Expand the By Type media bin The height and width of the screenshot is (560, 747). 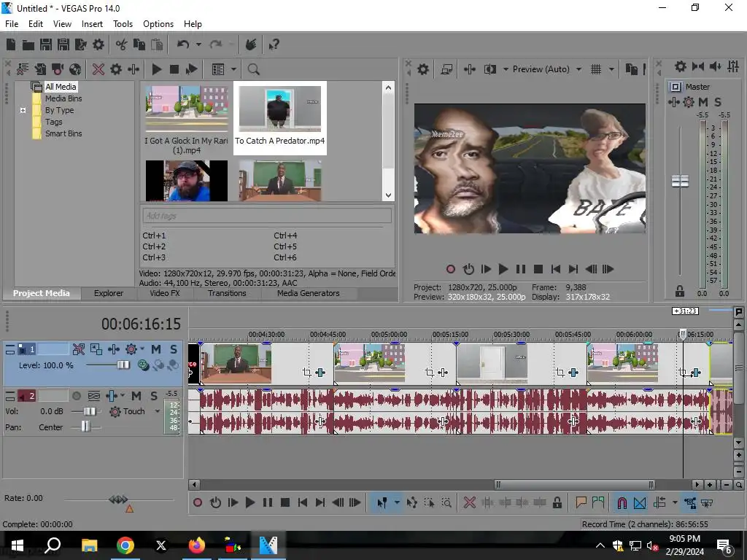[x=23, y=111]
